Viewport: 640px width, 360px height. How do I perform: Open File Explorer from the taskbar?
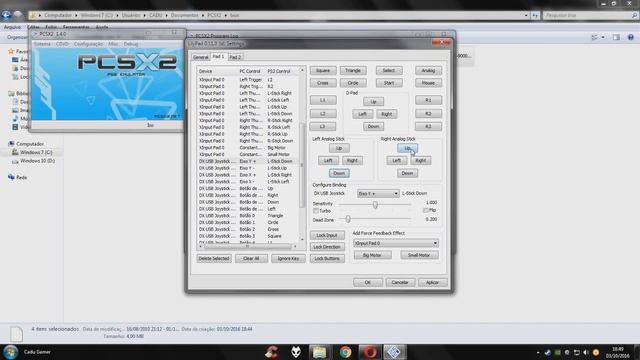pos(320,352)
